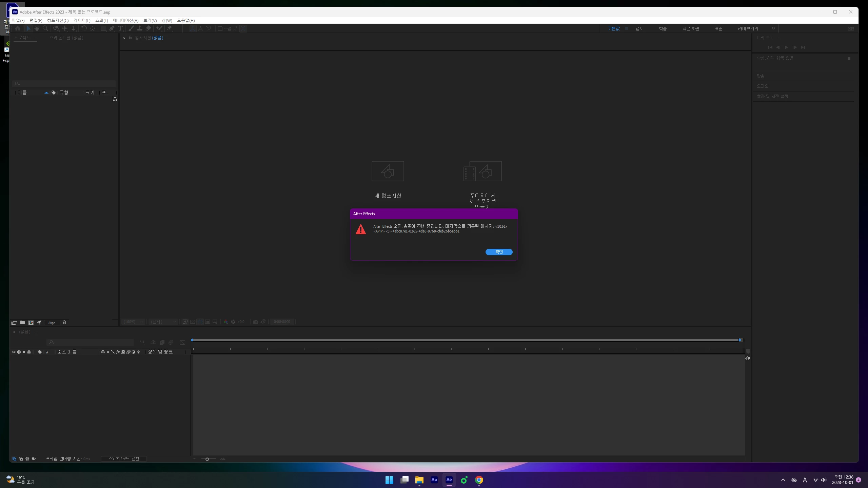The height and width of the screenshot is (488, 868).
Task: Toggle the video eye column in timeline
Action: point(14,352)
